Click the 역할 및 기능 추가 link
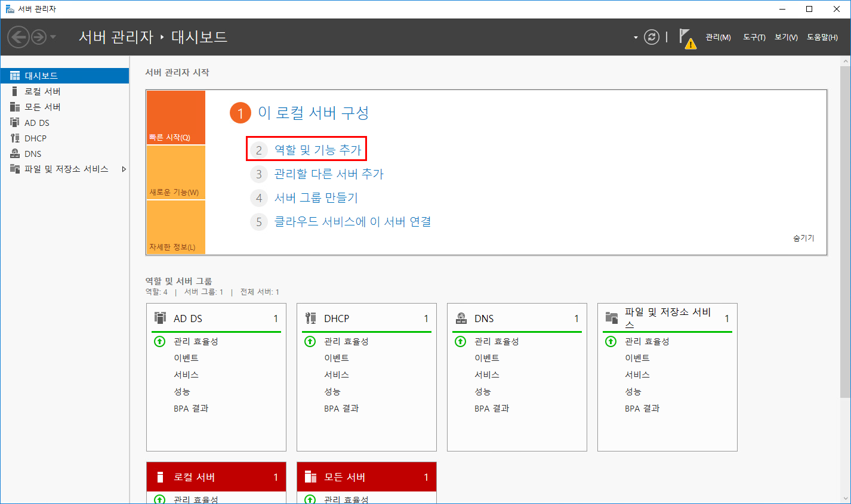The width and height of the screenshot is (851, 504). tap(318, 150)
